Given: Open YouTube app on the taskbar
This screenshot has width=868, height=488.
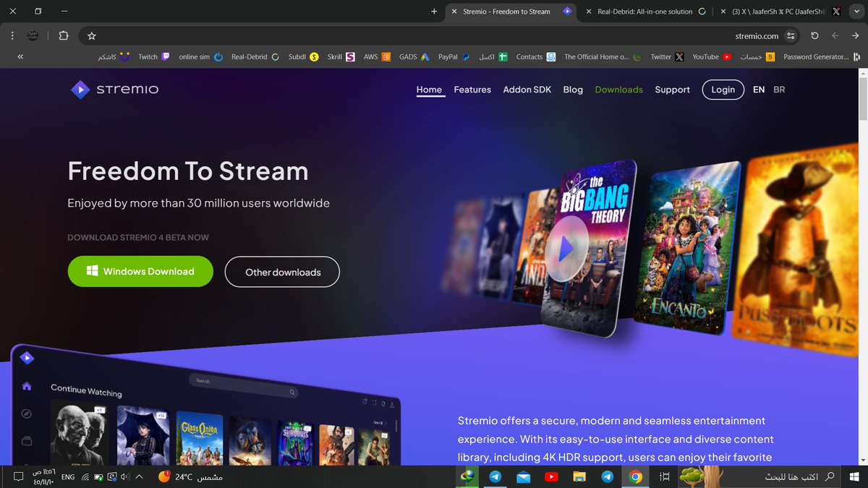Looking at the screenshot, I should coord(551,477).
